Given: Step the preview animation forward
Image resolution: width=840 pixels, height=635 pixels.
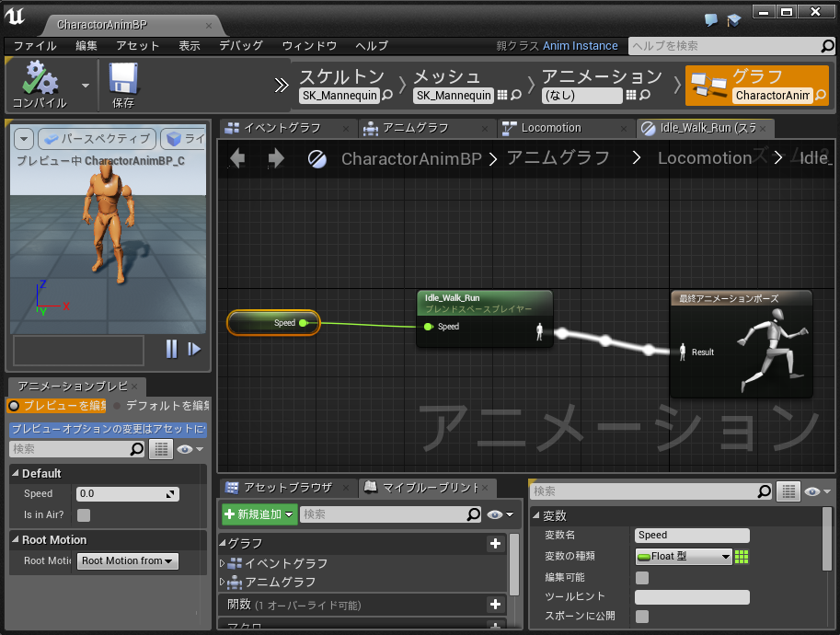Looking at the screenshot, I should click(x=194, y=350).
